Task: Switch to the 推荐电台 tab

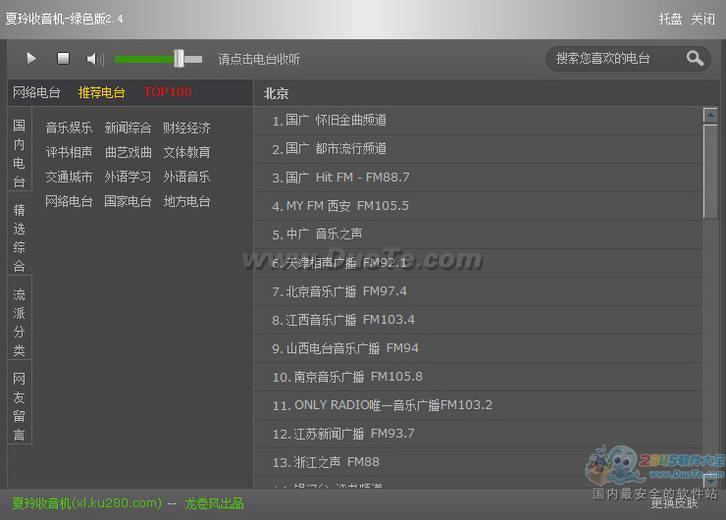Action: point(101,92)
